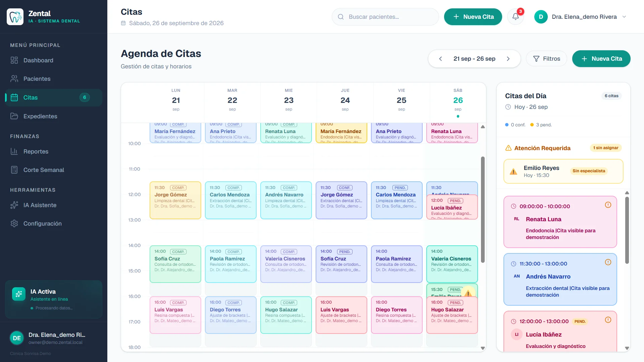Click the IA Asistente sparkle icon
The image size is (644, 362).
click(14, 205)
